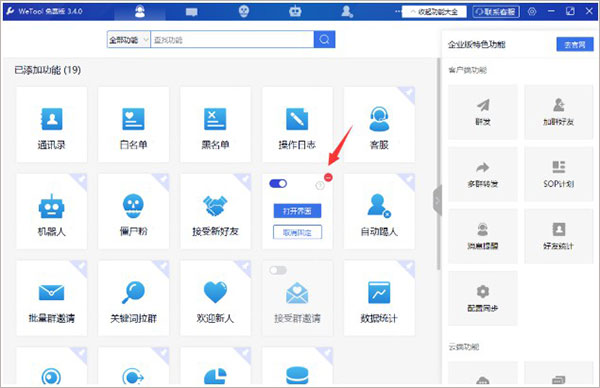This screenshot has width=600, height=388.
Task: Switch to the user management tab
Action: (x=347, y=12)
